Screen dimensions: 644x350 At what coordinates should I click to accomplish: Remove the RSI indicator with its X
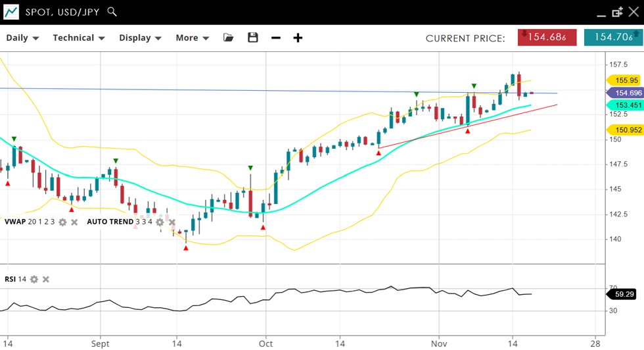pyautogui.click(x=46, y=280)
